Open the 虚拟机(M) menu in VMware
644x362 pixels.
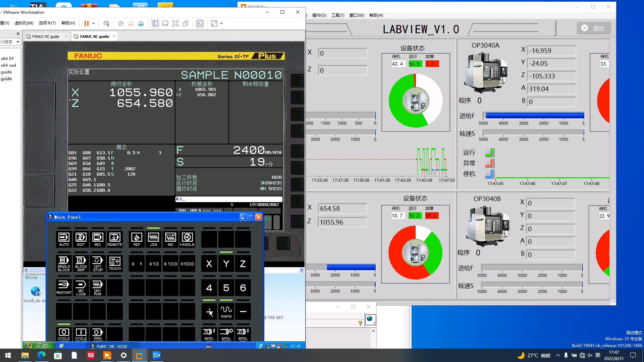coord(24,23)
